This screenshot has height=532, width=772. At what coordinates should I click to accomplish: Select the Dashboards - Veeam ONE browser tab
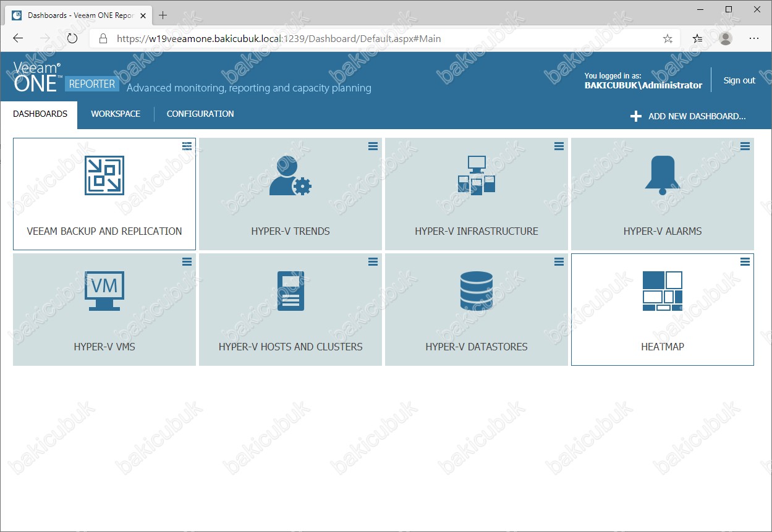click(79, 15)
